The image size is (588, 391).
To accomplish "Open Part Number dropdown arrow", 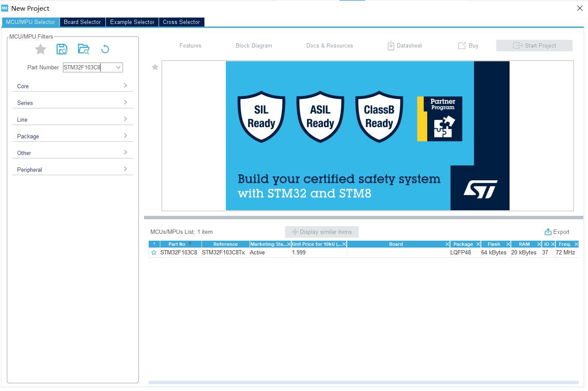I will [118, 67].
